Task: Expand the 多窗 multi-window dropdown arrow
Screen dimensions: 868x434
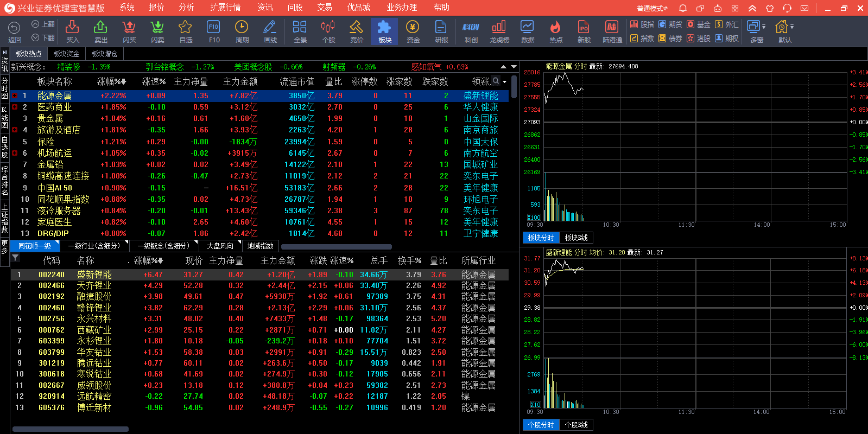Action: coord(764,27)
